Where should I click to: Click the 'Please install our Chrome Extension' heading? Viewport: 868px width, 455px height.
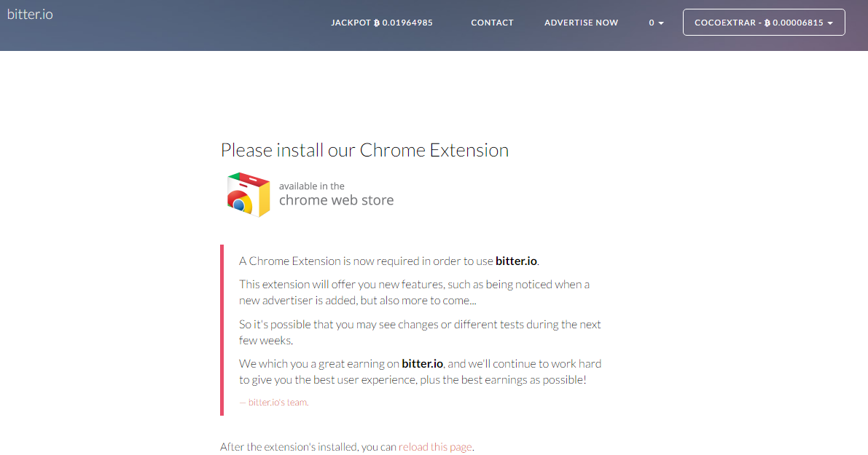pyautogui.click(x=364, y=151)
